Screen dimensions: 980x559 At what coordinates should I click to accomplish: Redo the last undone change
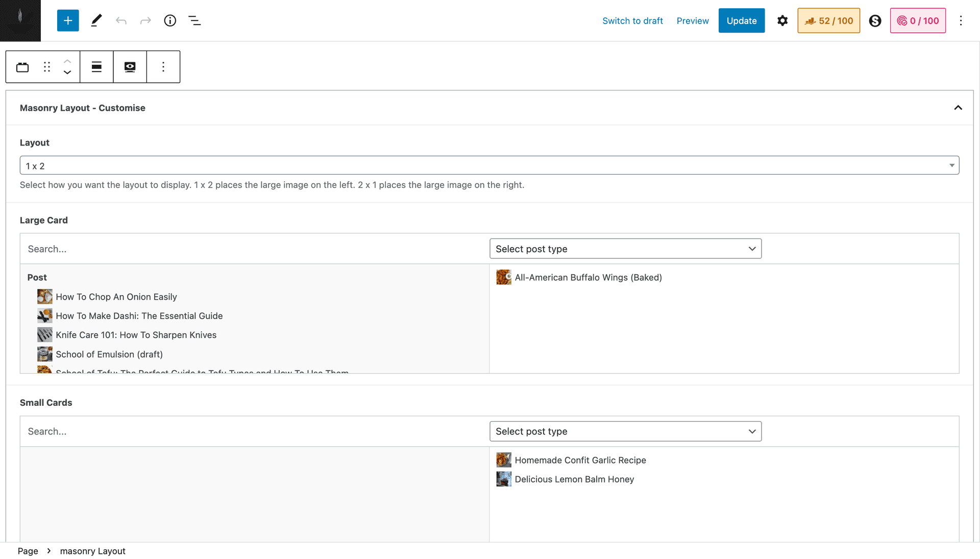click(x=145, y=20)
